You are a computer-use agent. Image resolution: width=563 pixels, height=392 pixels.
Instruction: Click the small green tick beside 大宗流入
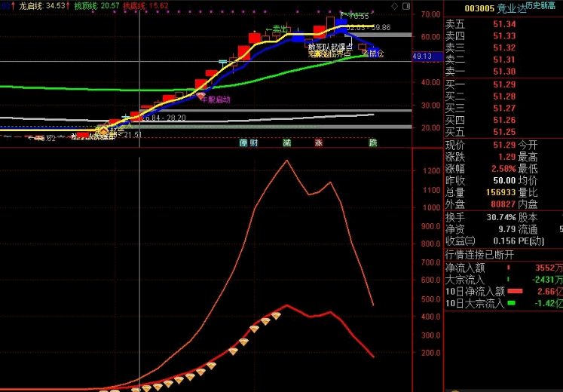[509, 279]
